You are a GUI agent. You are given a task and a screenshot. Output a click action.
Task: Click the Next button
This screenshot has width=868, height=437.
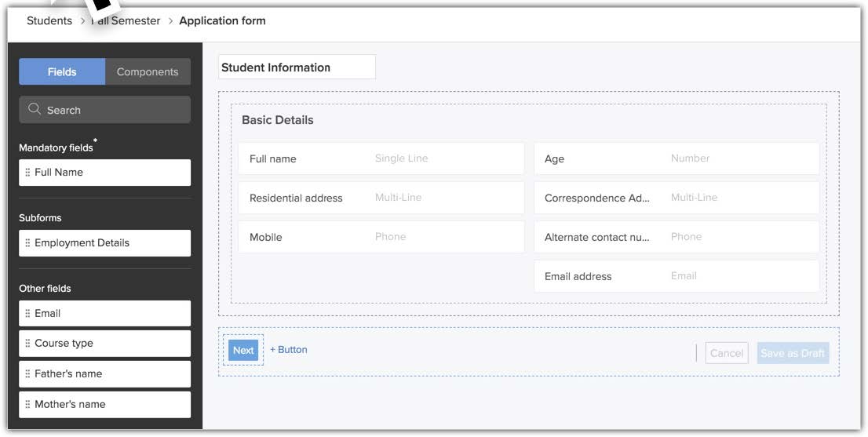click(243, 350)
